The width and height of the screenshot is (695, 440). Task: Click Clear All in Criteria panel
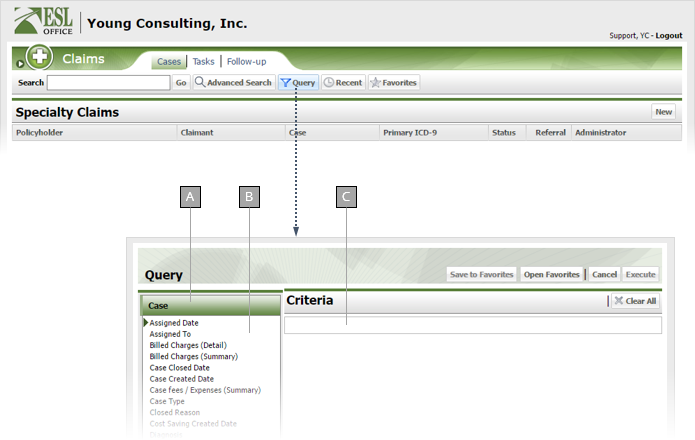(634, 301)
